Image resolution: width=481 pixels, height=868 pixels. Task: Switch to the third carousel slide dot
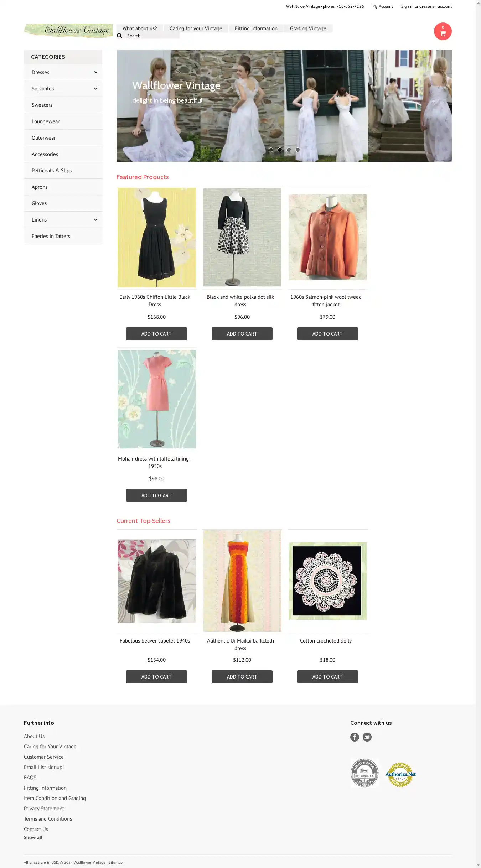(x=289, y=150)
